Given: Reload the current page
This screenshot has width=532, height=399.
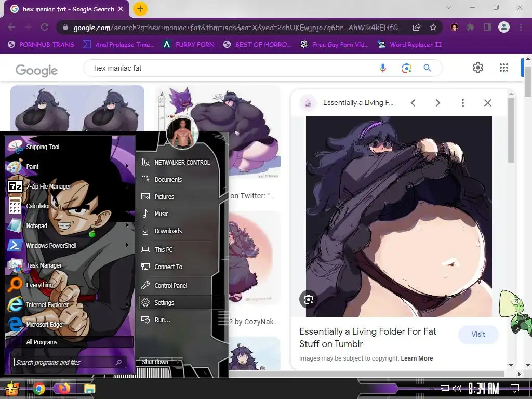Looking at the screenshot, I should 45,27.
